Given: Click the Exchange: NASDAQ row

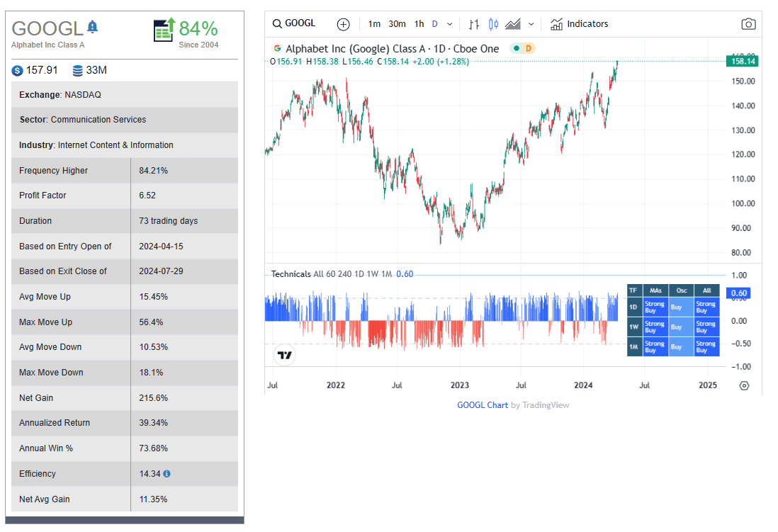Looking at the screenshot, I should (125, 95).
